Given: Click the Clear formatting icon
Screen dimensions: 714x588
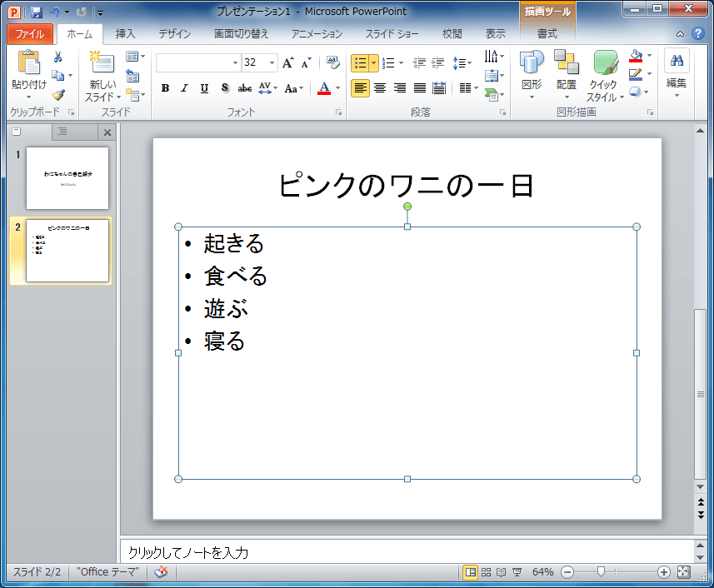Looking at the screenshot, I should pyautogui.click(x=333, y=62).
